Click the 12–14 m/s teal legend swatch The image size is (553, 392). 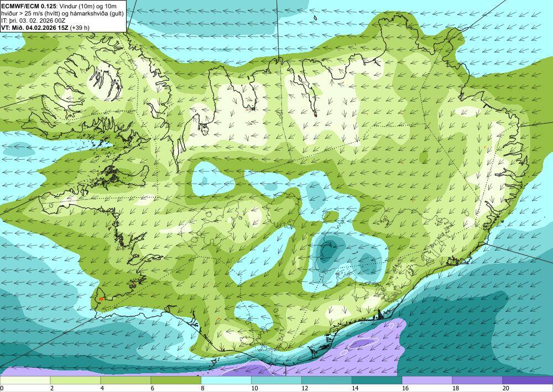pyautogui.click(x=327, y=380)
